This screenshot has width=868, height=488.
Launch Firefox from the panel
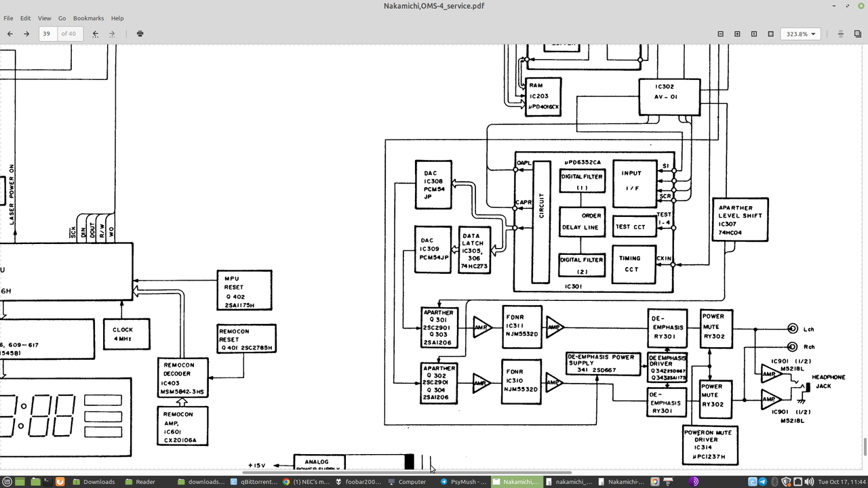[x=60, y=482]
